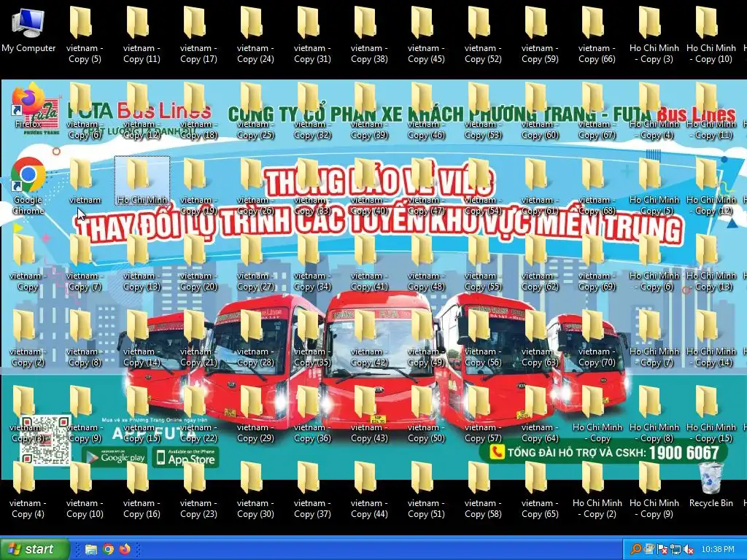Viewport: 747px width, 560px height.
Task: Select folder 'vietnam - Copy (22)'
Action: click(198, 414)
